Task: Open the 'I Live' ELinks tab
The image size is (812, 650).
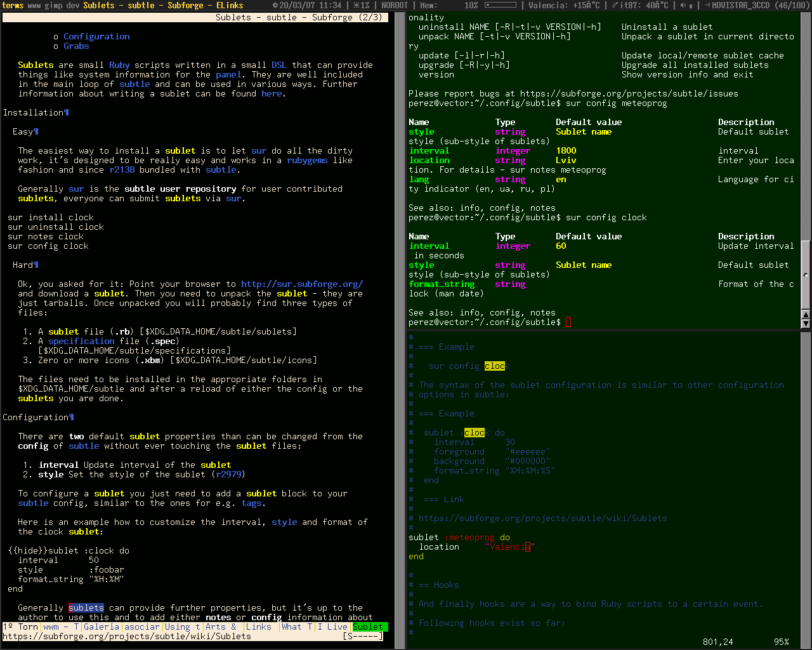Action: tap(332, 627)
